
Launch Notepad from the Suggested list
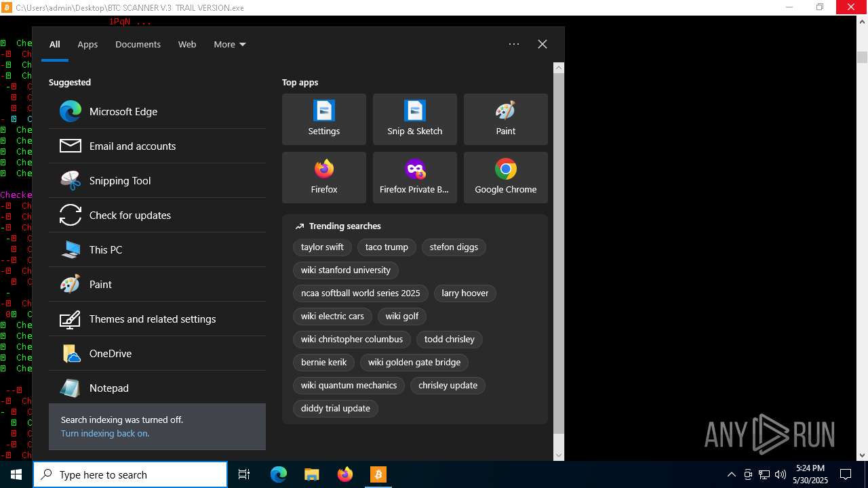point(157,388)
